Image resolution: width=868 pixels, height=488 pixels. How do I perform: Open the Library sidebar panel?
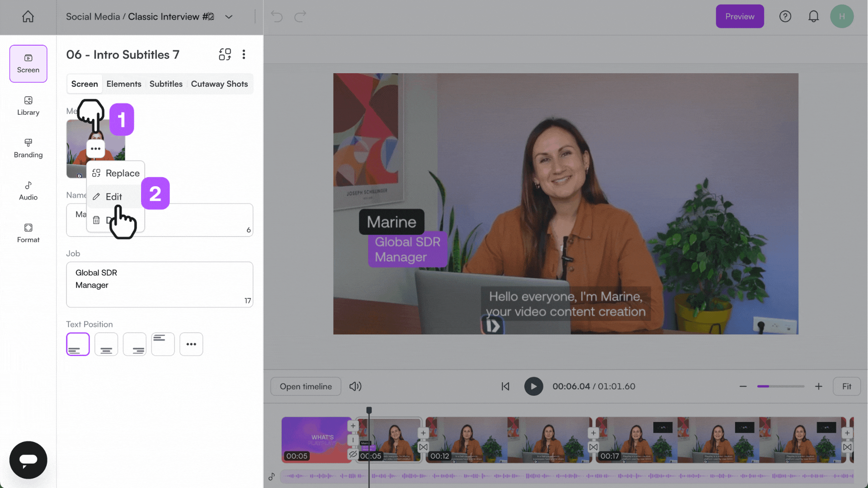[x=28, y=106]
